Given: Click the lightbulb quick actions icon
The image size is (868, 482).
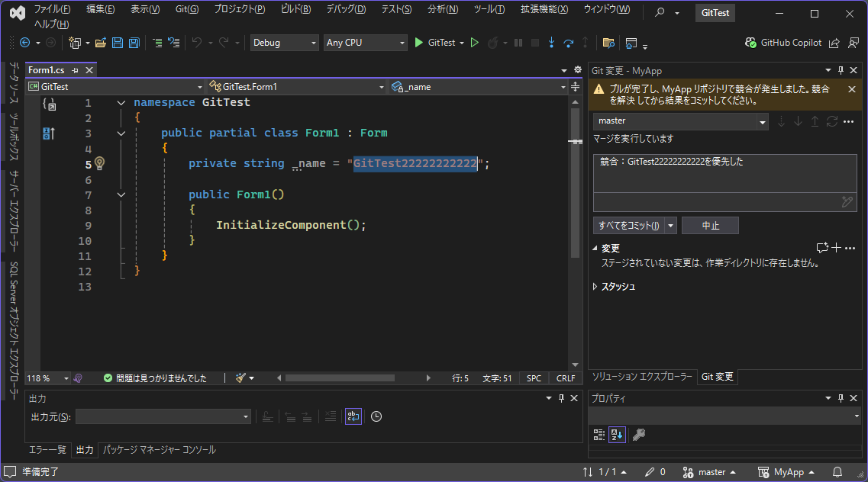Looking at the screenshot, I should point(99,163).
